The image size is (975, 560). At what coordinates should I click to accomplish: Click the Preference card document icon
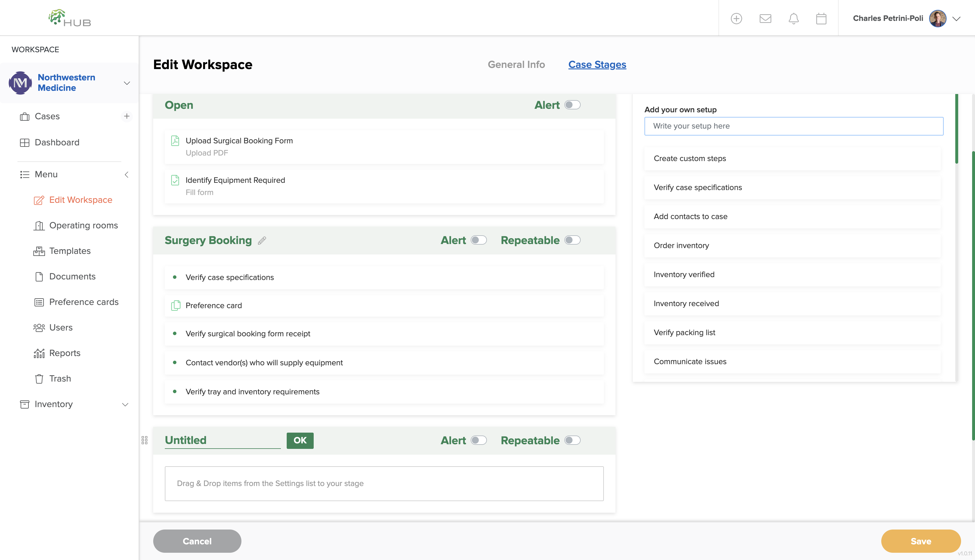point(175,305)
